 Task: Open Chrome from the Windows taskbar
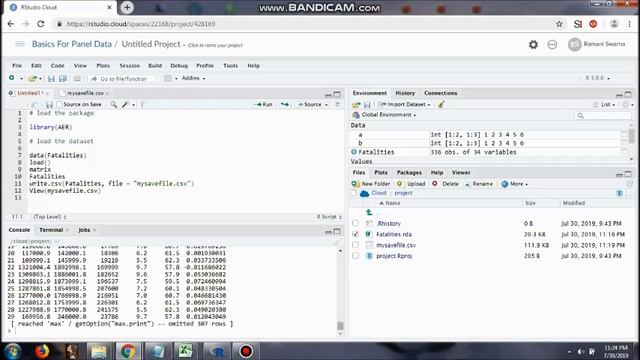(127, 351)
